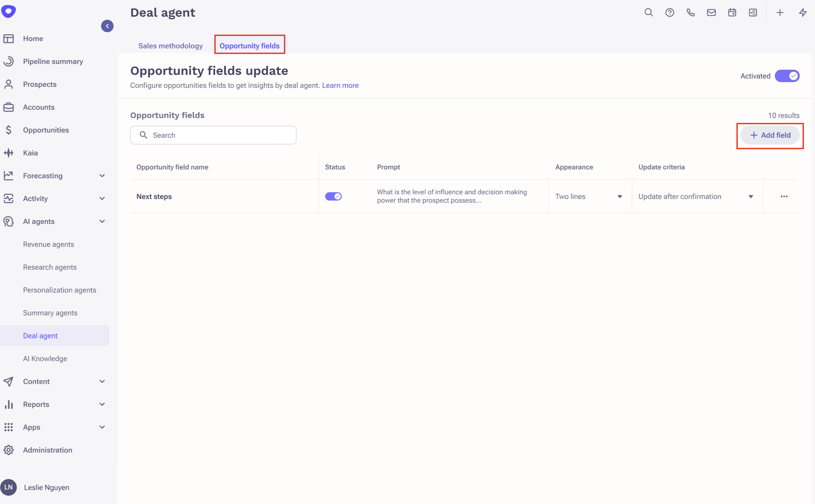Screen dimensions: 815x504
Task: Open the calendar icon in header
Action: 732,13
